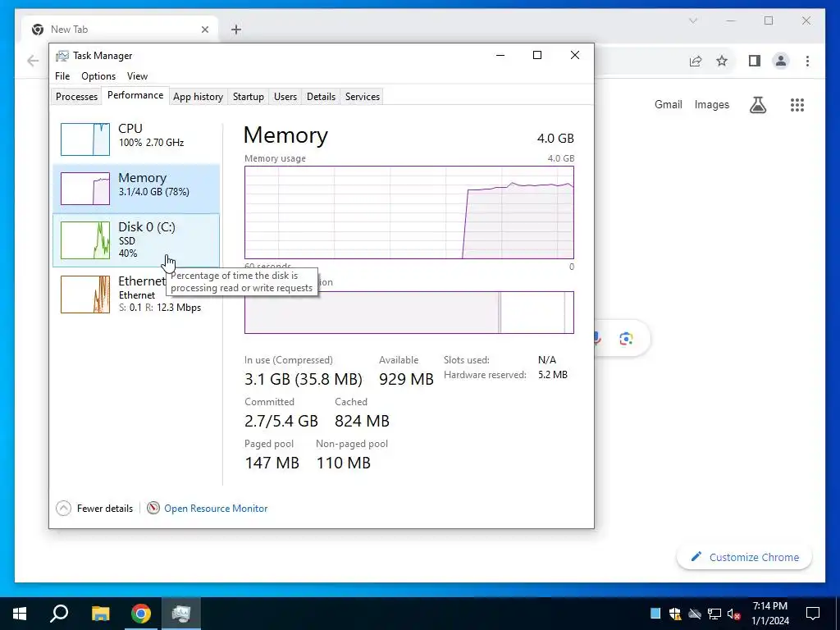Click Chrome's back arrow button
840x630 pixels.
[33, 61]
